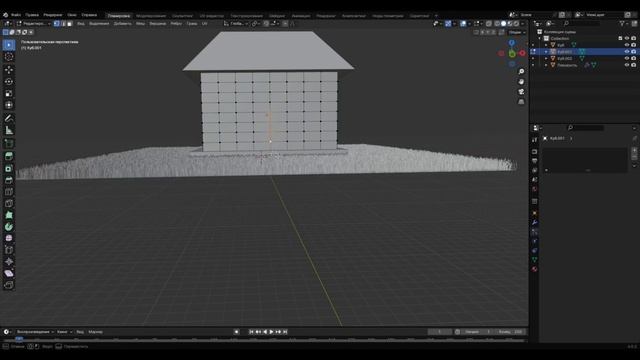This screenshot has width=640, height=360.
Task: Select the Smooth vertices tool
Action: [x=9, y=238]
